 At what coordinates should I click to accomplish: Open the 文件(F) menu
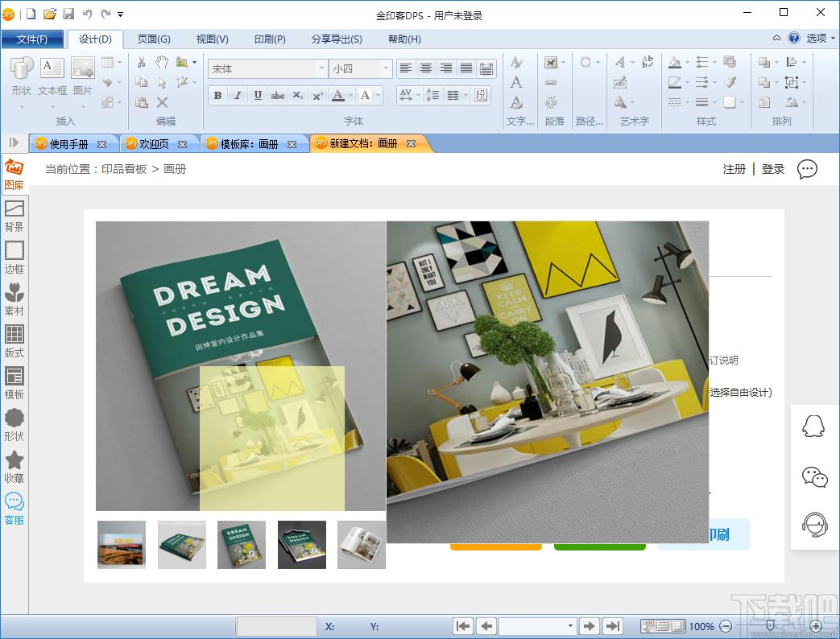tap(32, 39)
